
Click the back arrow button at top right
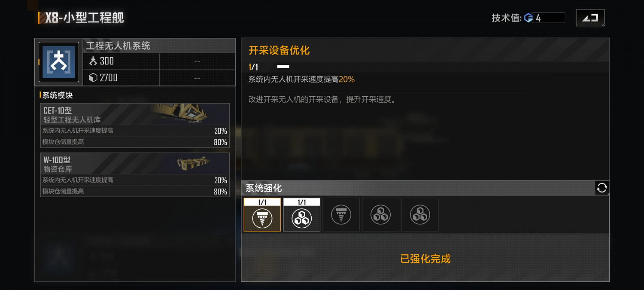click(590, 18)
